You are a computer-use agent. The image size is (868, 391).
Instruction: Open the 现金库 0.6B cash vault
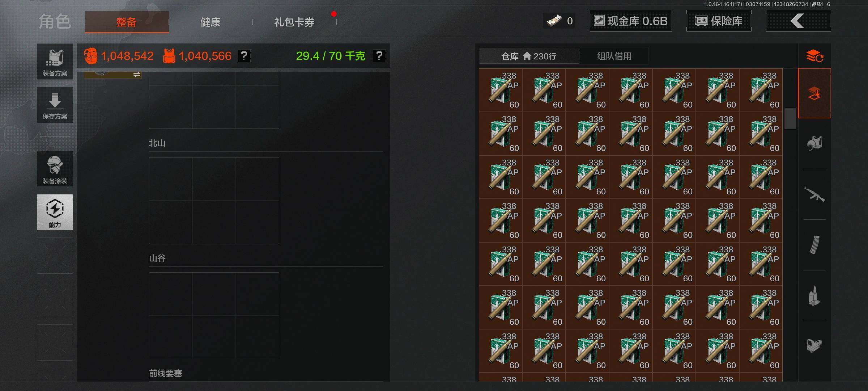tap(631, 21)
